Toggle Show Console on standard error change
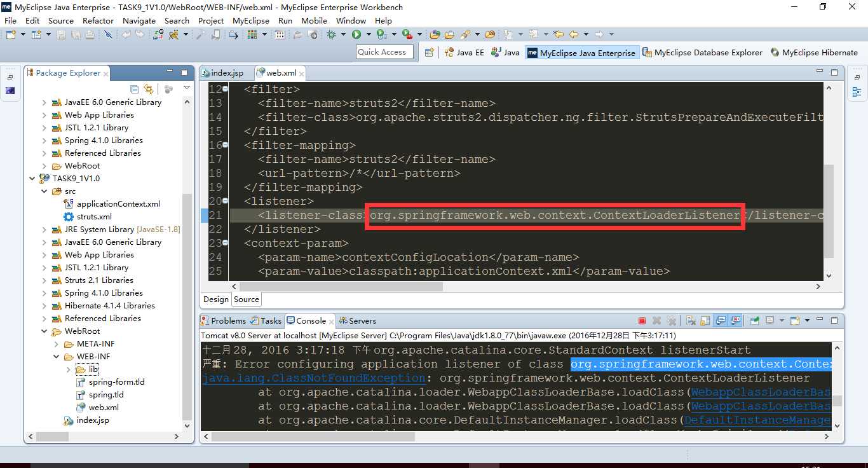 pos(736,320)
